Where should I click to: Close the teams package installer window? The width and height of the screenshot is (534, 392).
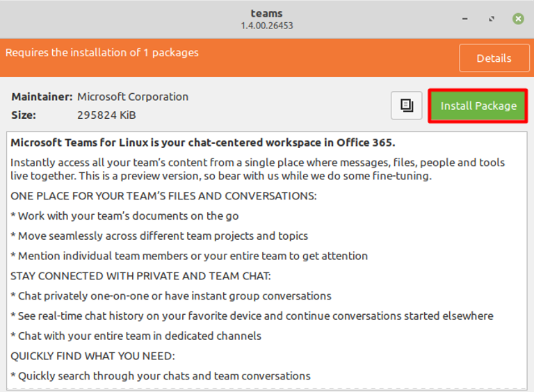(x=518, y=19)
